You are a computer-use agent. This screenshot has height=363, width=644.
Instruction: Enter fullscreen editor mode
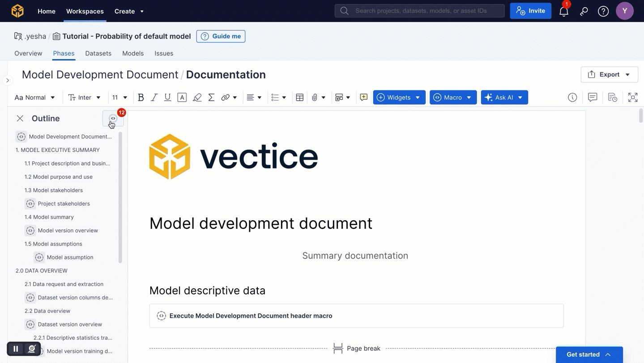pyautogui.click(x=632, y=98)
